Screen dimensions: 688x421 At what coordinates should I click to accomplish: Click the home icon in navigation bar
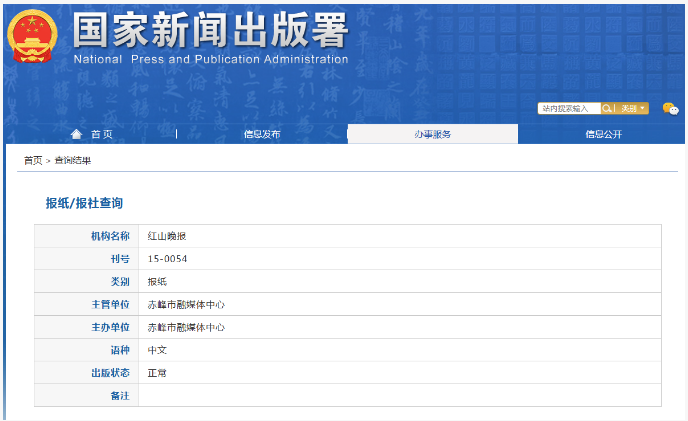pos(77,134)
